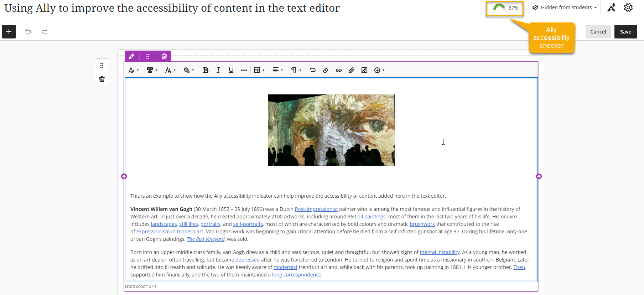Toggle underline formatting
644x295 pixels.
pos(231,70)
